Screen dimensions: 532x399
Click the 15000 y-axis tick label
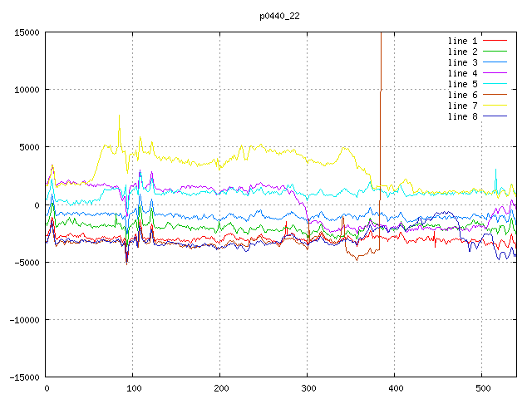point(25,32)
